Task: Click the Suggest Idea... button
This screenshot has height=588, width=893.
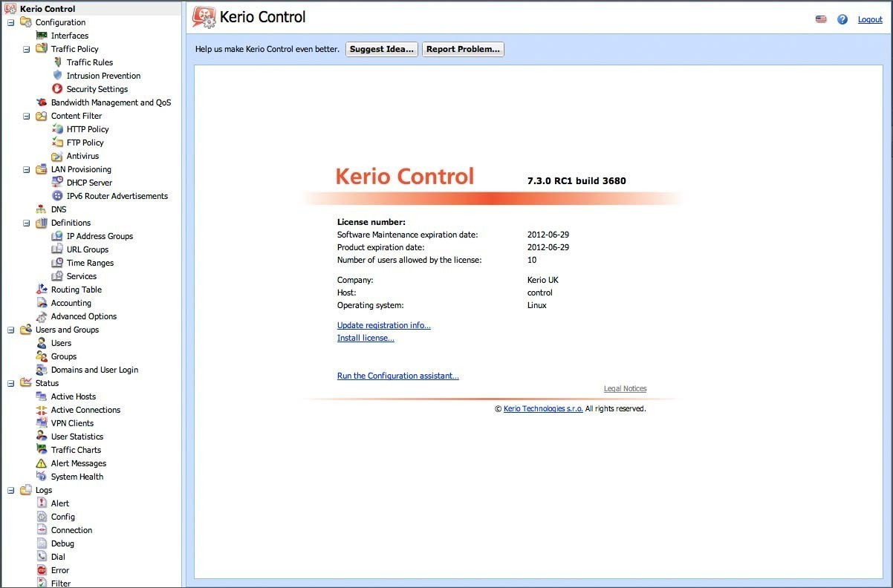Action: [x=382, y=49]
